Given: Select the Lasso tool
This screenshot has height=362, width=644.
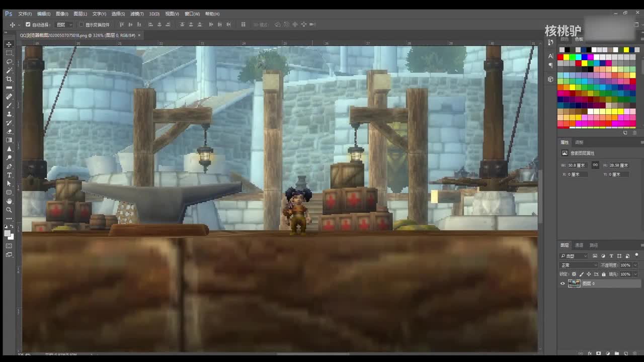Looking at the screenshot, I should pos(9,62).
